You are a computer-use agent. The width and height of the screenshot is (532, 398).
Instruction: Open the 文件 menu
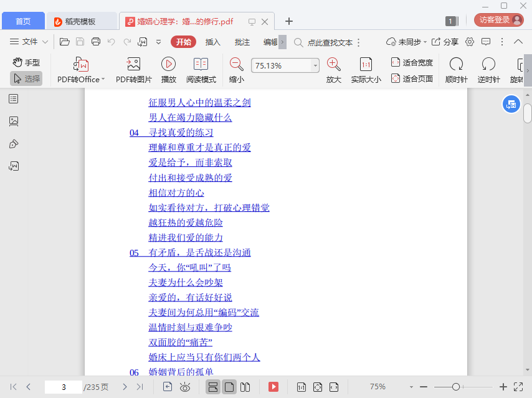(29, 42)
